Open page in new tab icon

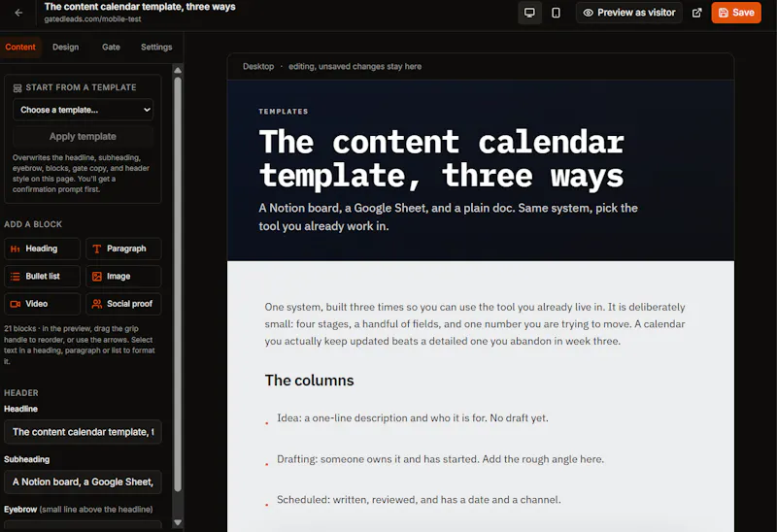click(696, 13)
